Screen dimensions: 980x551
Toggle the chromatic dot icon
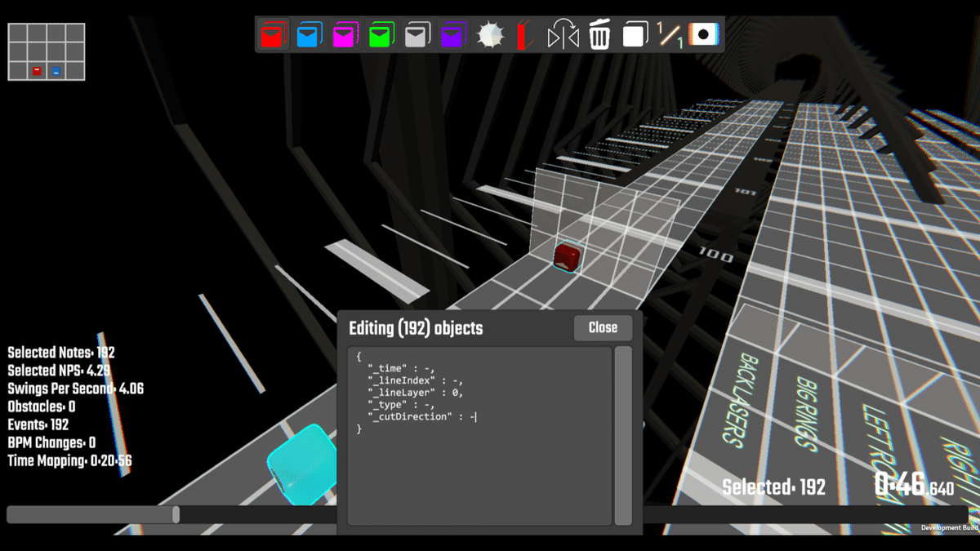click(x=704, y=35)
